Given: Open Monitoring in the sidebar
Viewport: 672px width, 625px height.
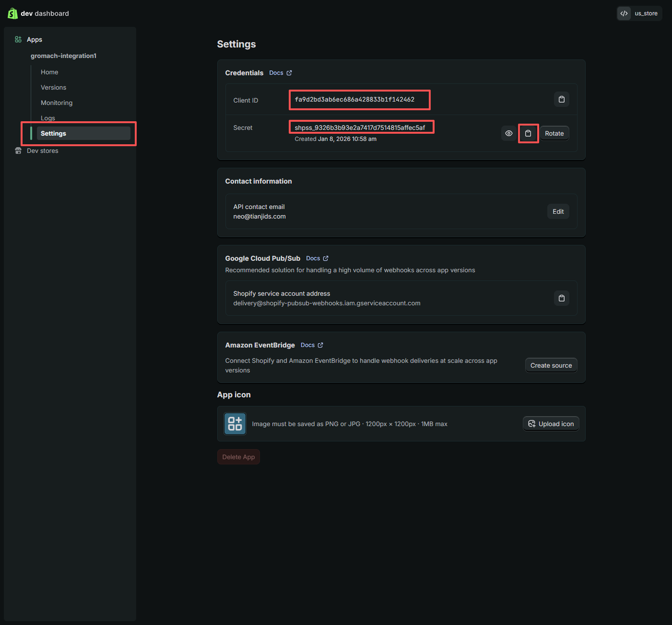Looking at the screenshot, I should tap(57, 103).
